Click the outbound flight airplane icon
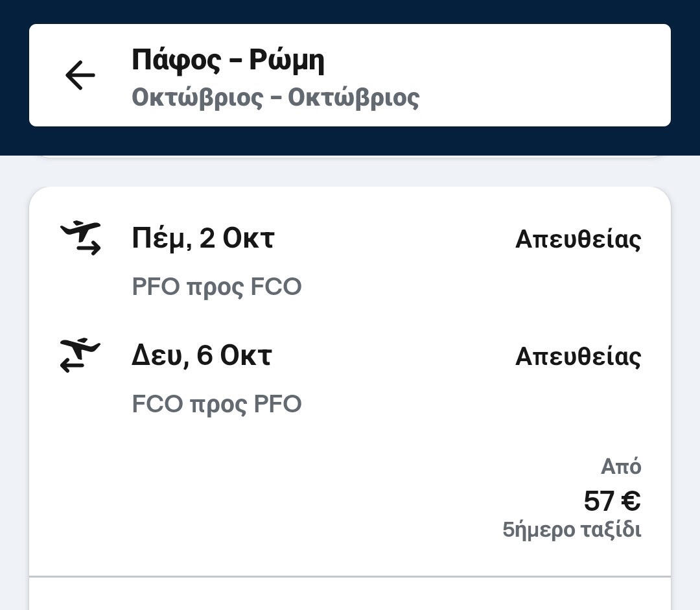 pyautogui.click(x=81, y=238)
